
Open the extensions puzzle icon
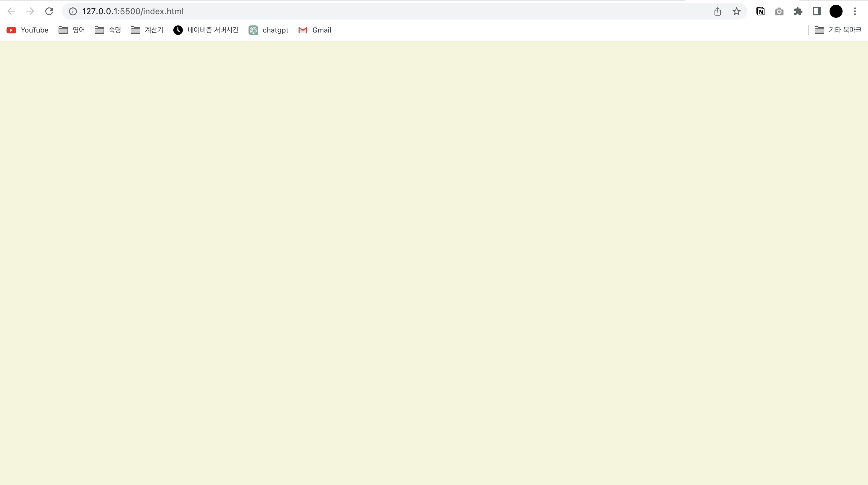point(798,12)
